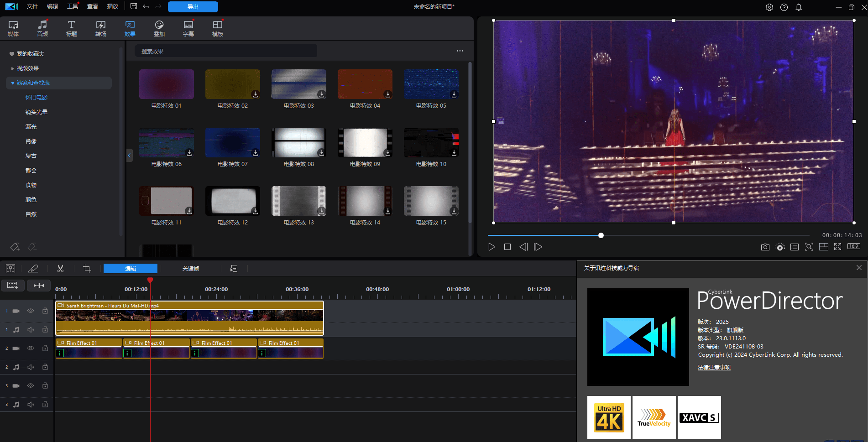This screenshot has height=442, width=868.
Task: Switch to the 关键帧 tab
Action: click(190, 269)
